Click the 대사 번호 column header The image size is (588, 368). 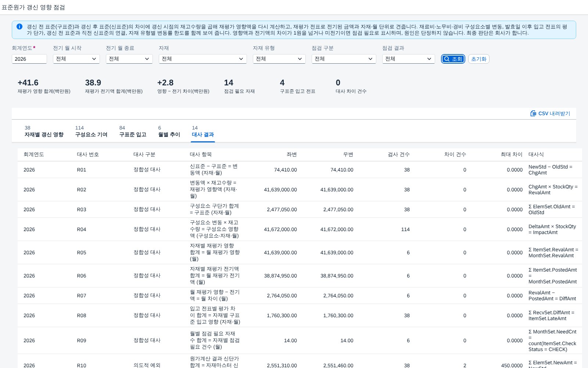(x=88, y=155)
